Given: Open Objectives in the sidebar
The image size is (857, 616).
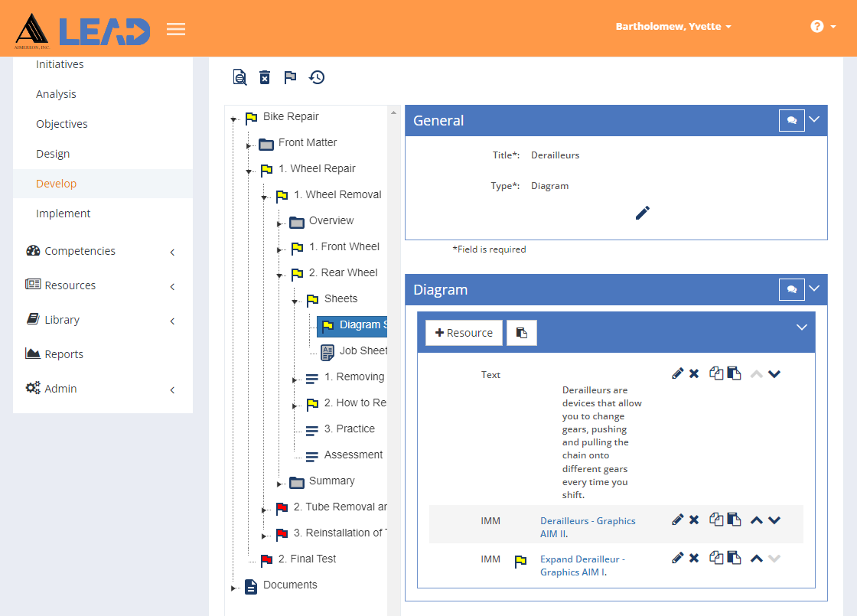Looking at the screenshot, I should coord(62,124).
